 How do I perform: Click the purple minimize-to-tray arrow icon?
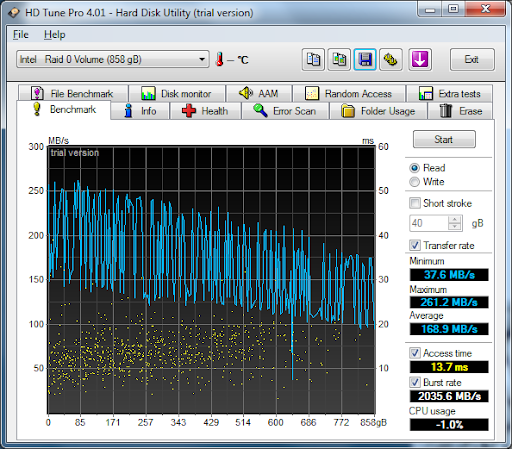420,60
